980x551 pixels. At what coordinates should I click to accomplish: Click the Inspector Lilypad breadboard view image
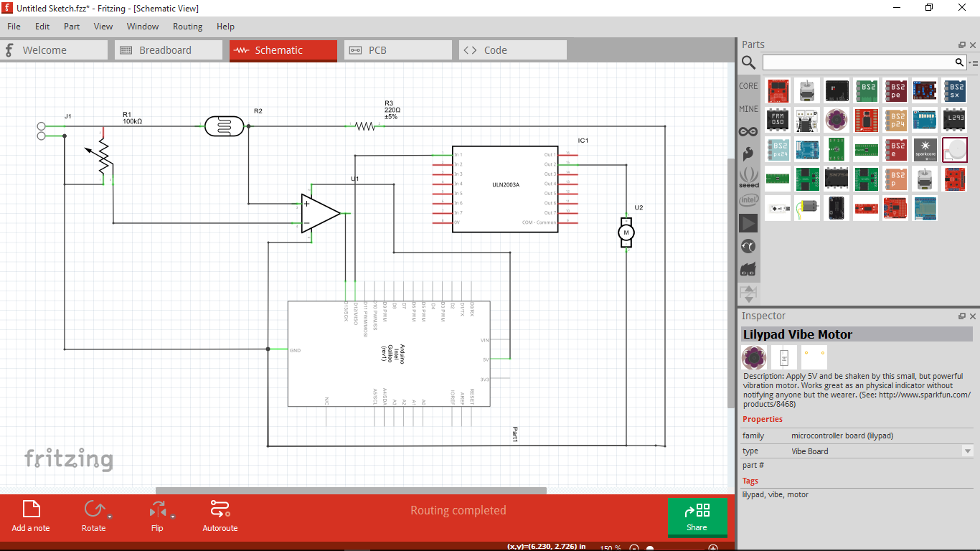tap(754, 357)
